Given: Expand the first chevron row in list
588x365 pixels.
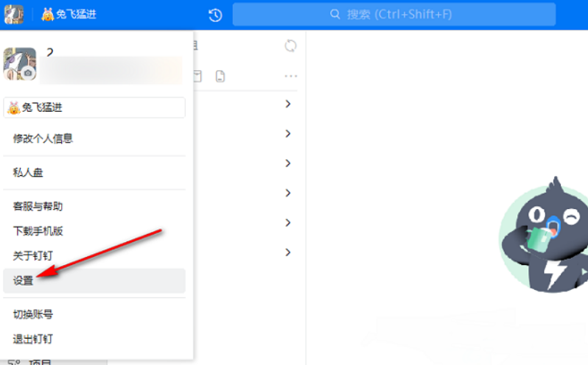Looking at the screenshot, I should (x=287, y=104).
